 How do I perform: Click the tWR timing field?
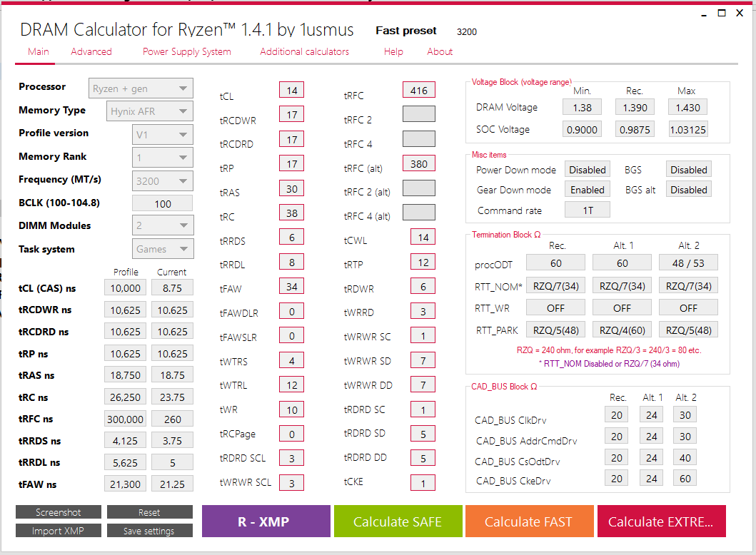pyautogui.click(x=292, y=409)
